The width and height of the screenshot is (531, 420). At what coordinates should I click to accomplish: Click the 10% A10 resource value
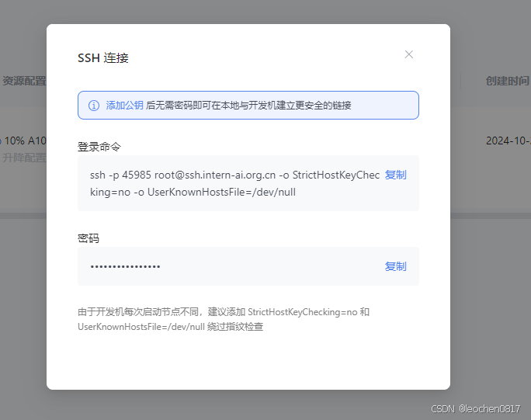24,141
